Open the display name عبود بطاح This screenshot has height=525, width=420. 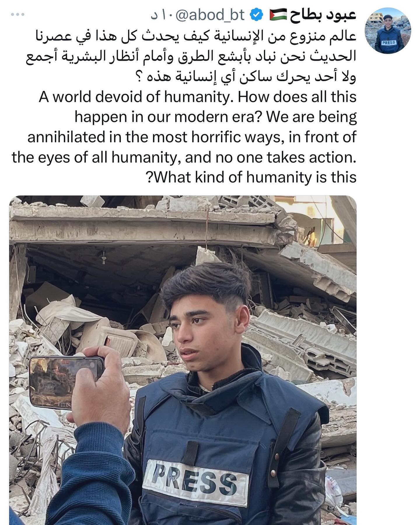click(x=323, y=15)
